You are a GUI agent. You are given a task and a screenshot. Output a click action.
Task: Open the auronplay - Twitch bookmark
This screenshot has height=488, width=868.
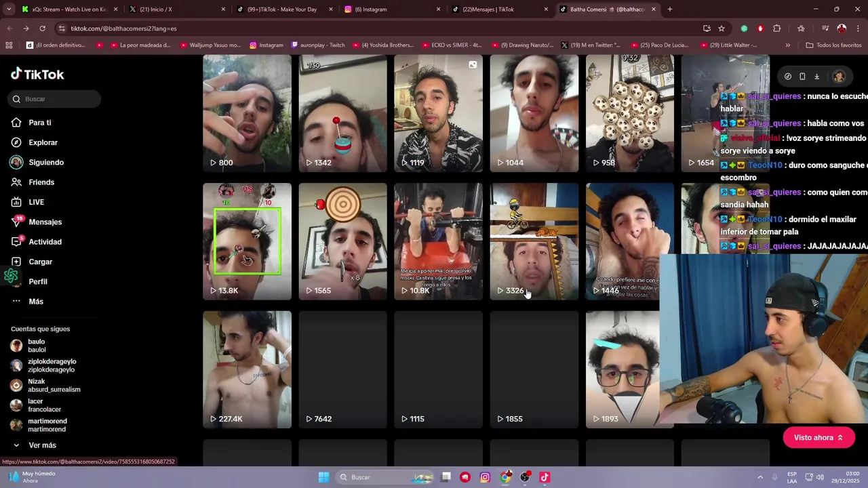pyautogui.click(x=317, y=45)
